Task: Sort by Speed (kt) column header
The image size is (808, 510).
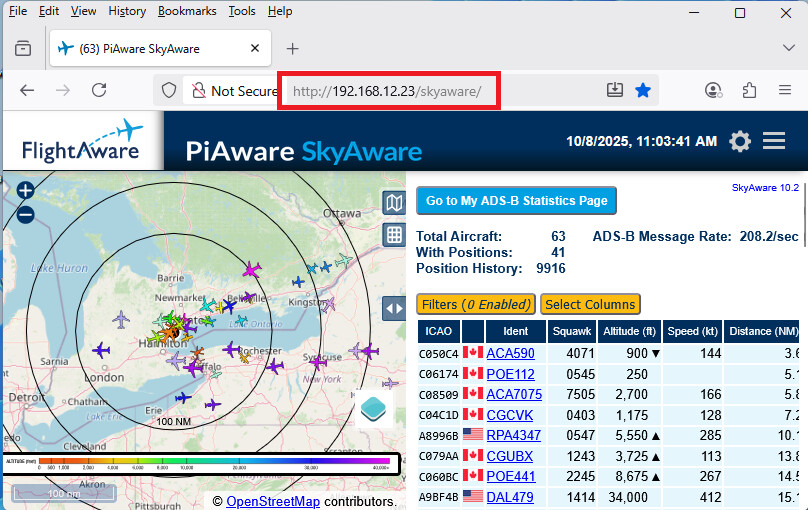Action: tap(693, 331)
